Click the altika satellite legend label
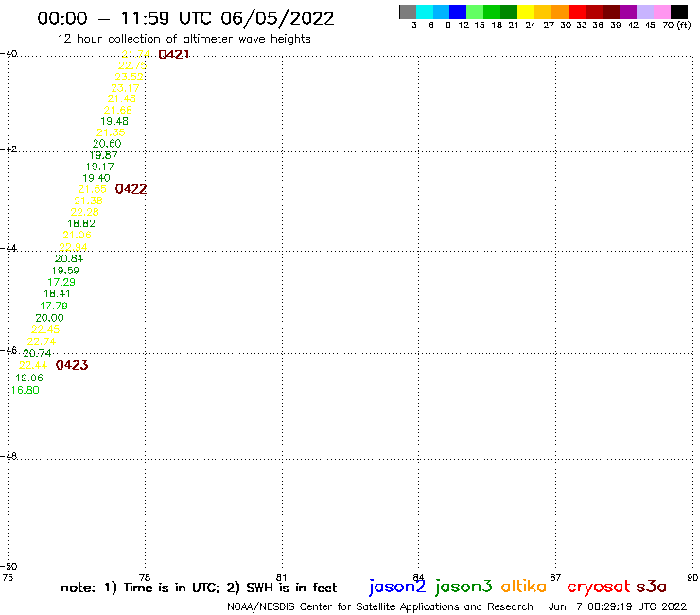 pos(524,586)
